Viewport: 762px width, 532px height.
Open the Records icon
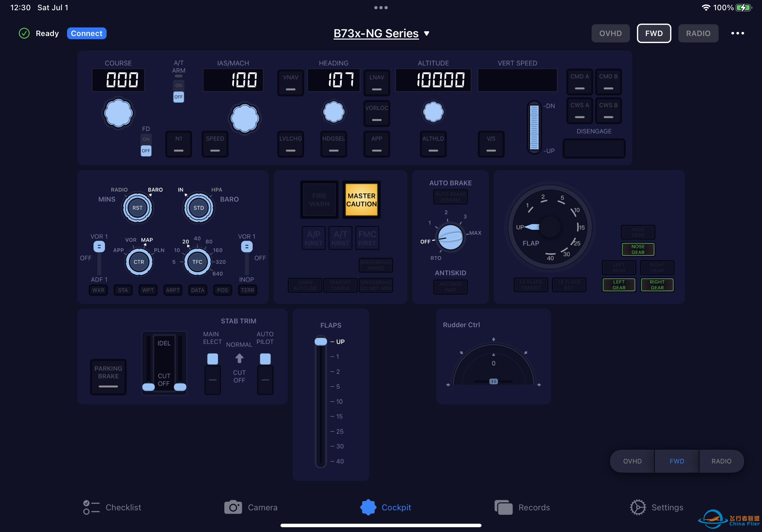[x=503, y=507]
